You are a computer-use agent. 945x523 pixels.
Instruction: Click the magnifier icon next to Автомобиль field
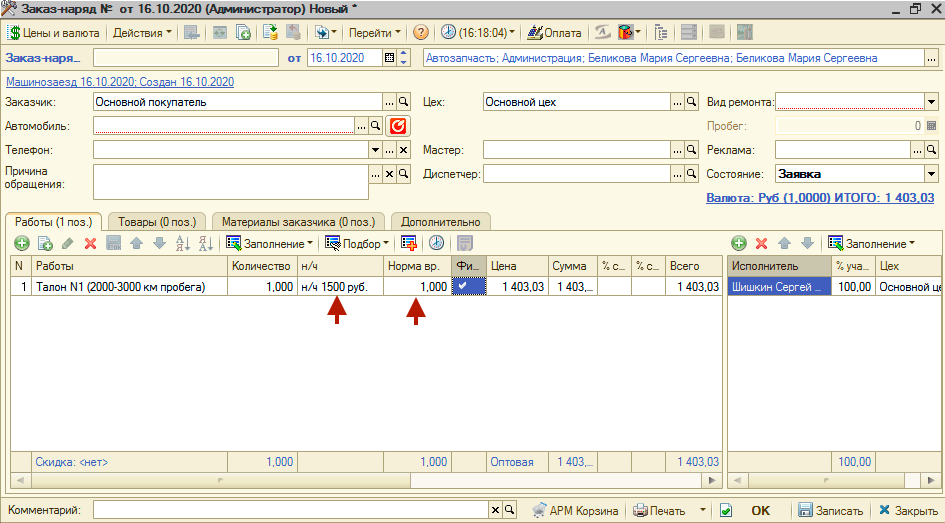[375, 126]
